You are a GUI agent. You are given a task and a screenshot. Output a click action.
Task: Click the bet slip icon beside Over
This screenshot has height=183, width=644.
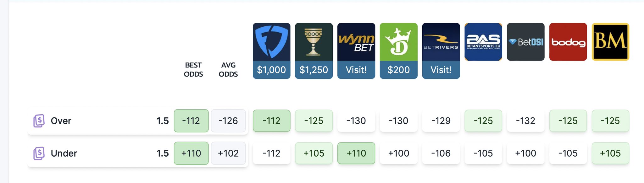point(39,121)
